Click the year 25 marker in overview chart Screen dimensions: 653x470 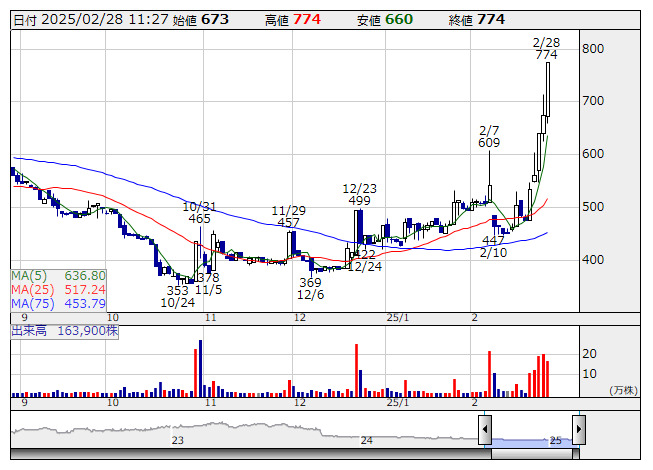pyautogui.click(x=556, y=440)
